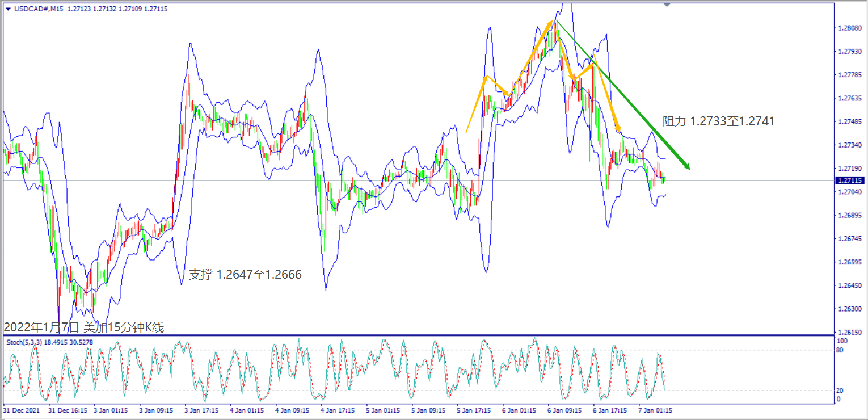Click the 31 Dec 16:15 time label
868x420 pixels.
(x=68, y=410)
